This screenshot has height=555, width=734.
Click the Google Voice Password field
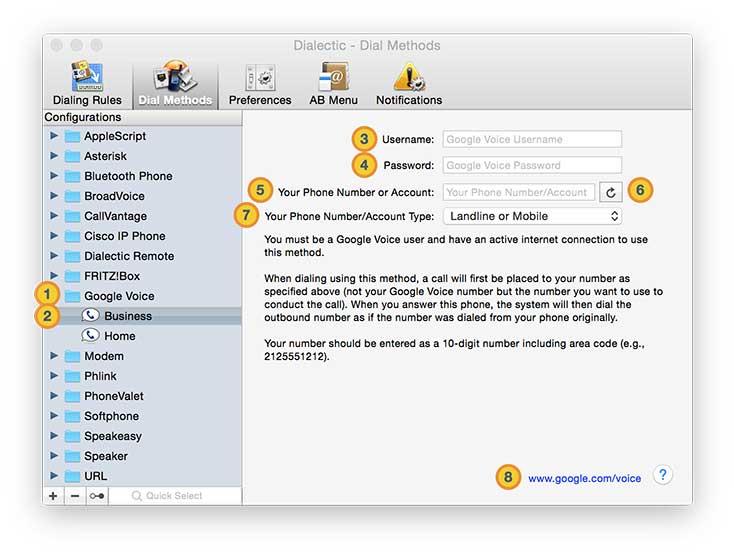532,165
